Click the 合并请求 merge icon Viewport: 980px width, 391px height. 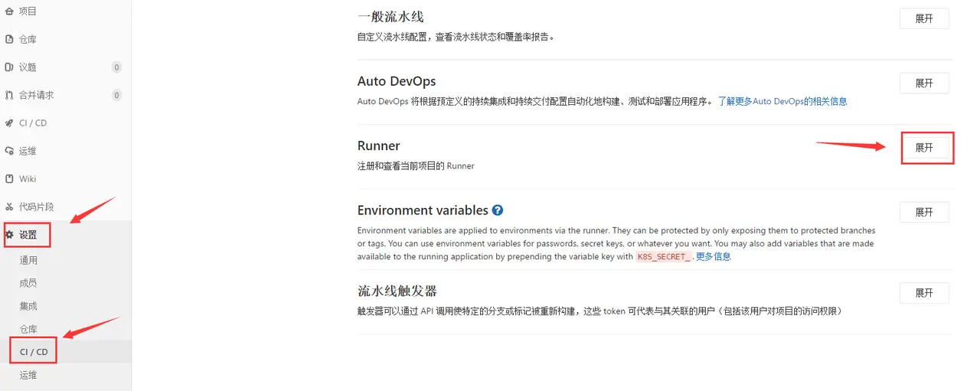(x=9, y=96)
